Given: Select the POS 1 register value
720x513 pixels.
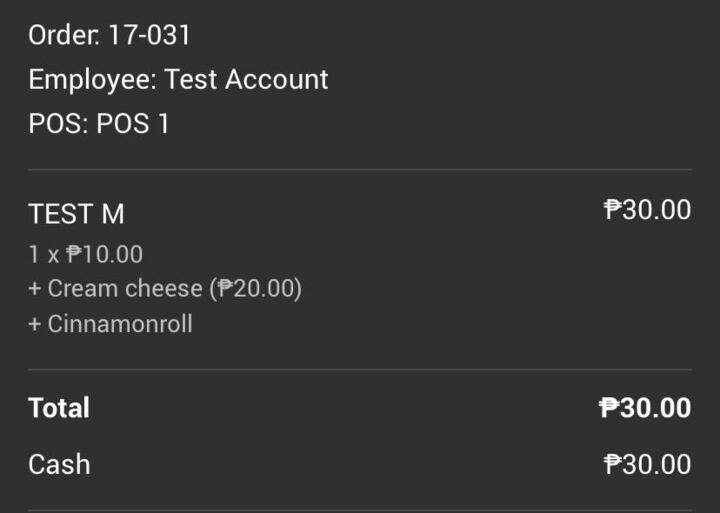Looking at the screenshot, I should [x=133, y=125].
